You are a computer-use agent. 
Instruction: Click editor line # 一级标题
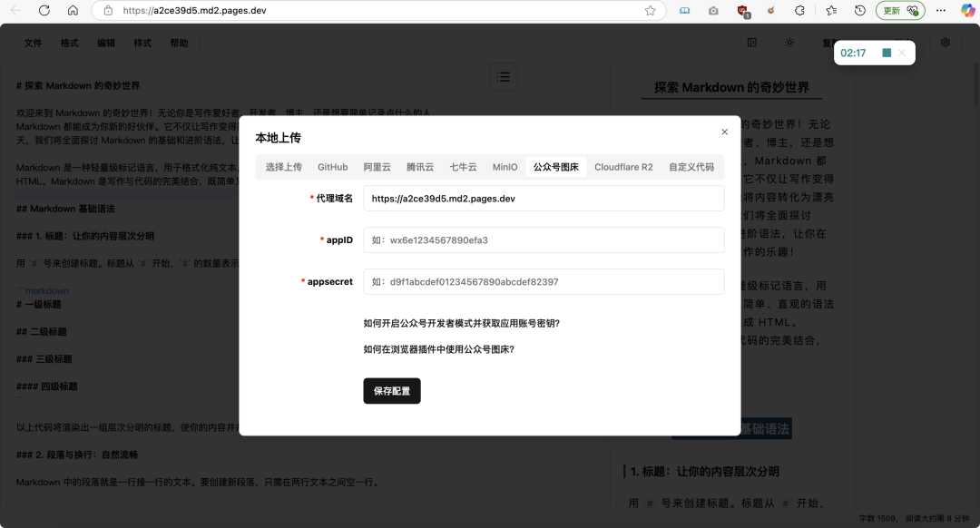[x=39, y=304]
